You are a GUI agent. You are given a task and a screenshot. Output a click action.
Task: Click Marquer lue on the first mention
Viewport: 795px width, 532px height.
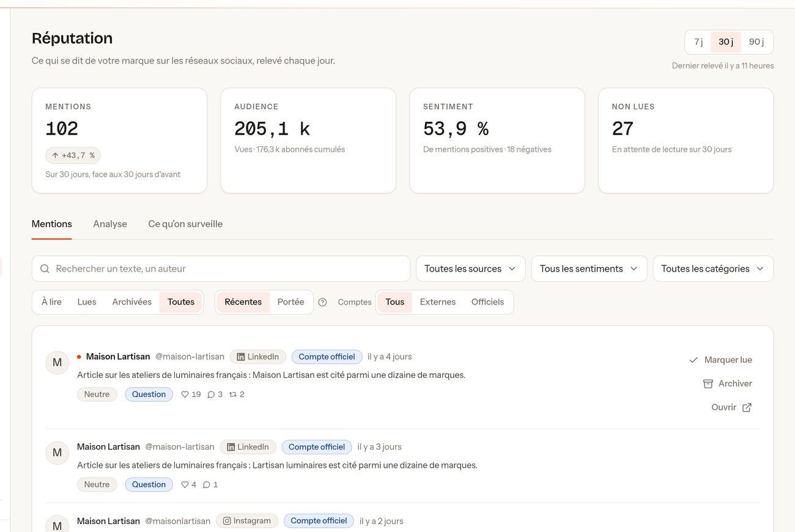720,360
